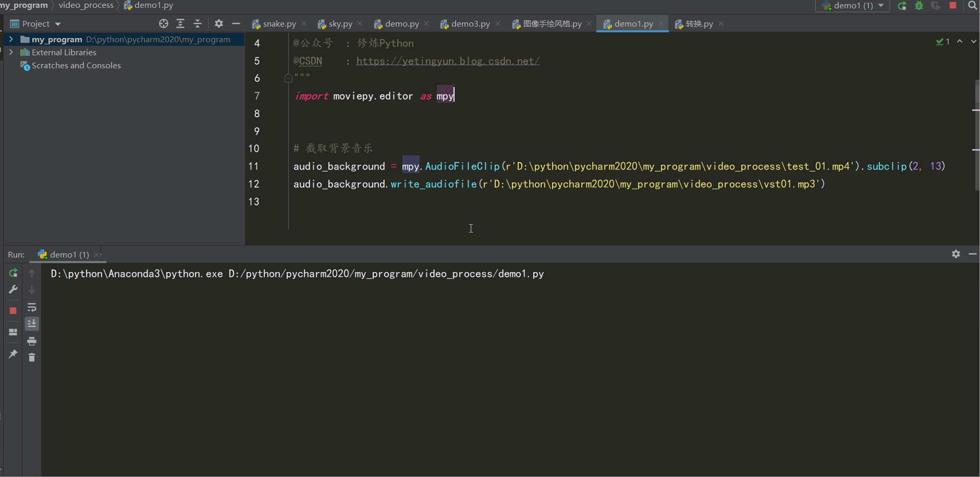Click video_process in the breadcrumb path
The width and height of the screenshot is (980, 477).
[x=86, y=5]
